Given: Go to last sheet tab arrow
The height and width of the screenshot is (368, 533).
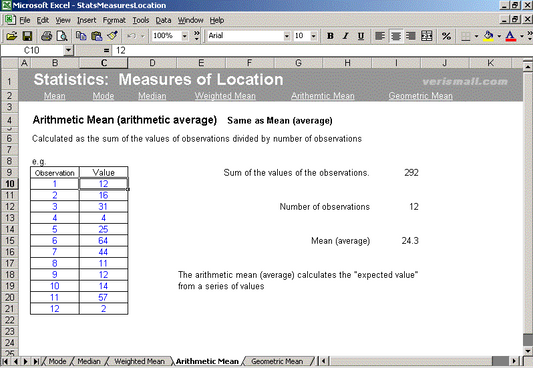Looking at the screenshot, I should [36, 361].
